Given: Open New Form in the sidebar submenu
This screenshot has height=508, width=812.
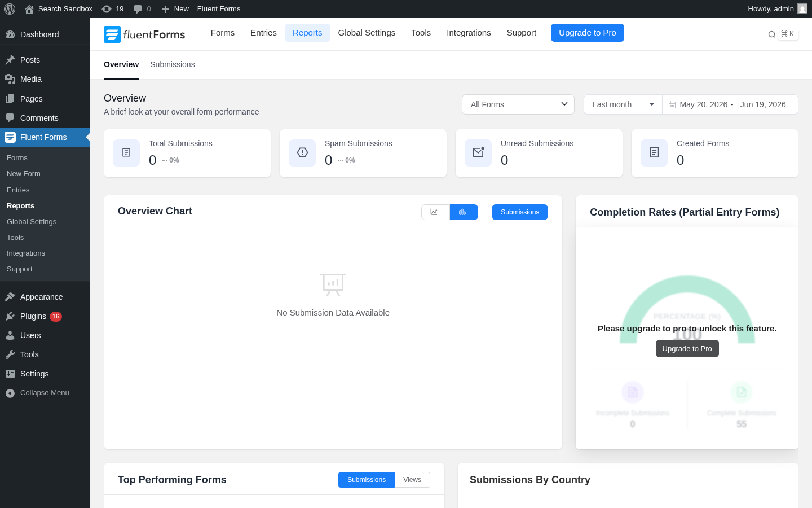Looking at the screenshot, I should pyautogui.click(x=24, y=174).
